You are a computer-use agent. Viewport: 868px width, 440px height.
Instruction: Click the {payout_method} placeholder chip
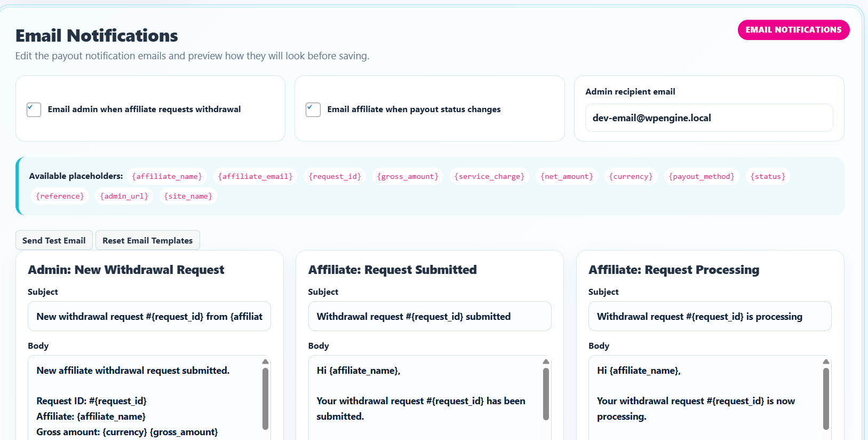click(x=702, y=176)
